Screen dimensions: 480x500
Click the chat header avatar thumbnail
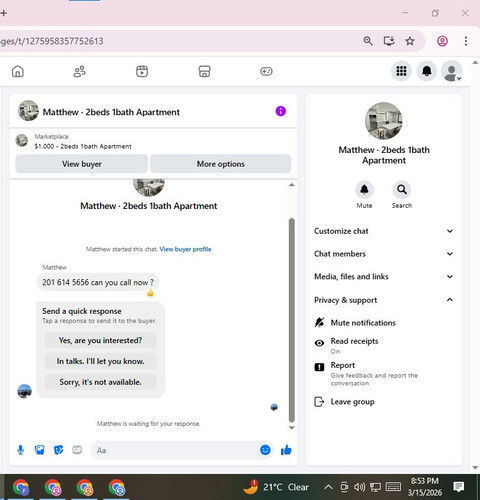[28, 111]
